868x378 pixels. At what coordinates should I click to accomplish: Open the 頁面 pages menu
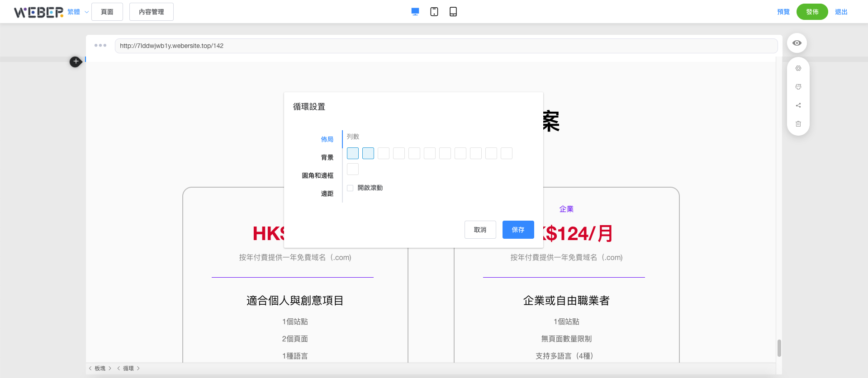point(107,12)
